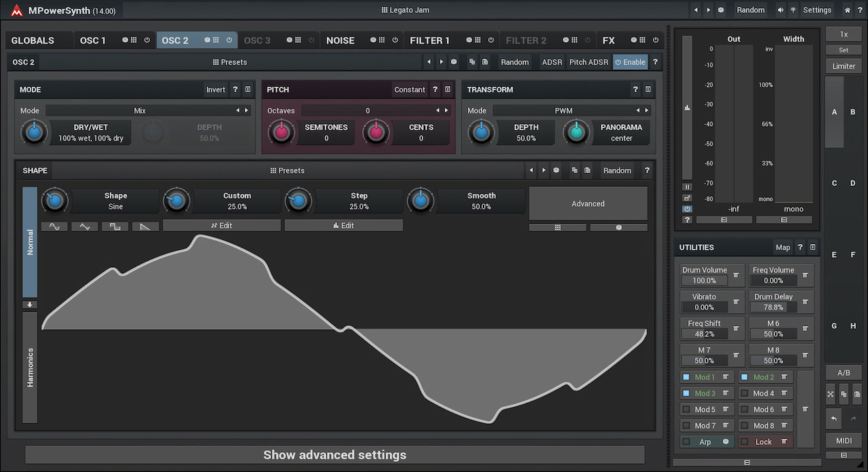Toggle the OSC 2 Enable button
868x472 pixels.
[630, 62]
